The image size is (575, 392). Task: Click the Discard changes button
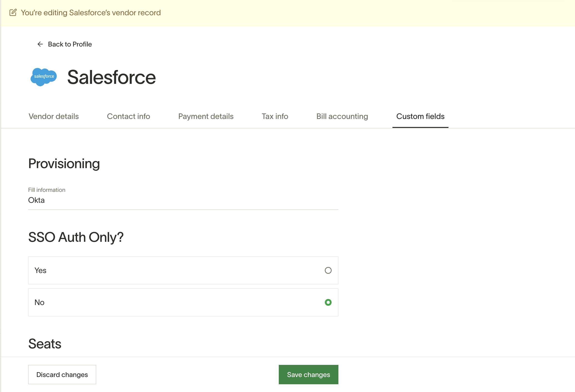62,375
